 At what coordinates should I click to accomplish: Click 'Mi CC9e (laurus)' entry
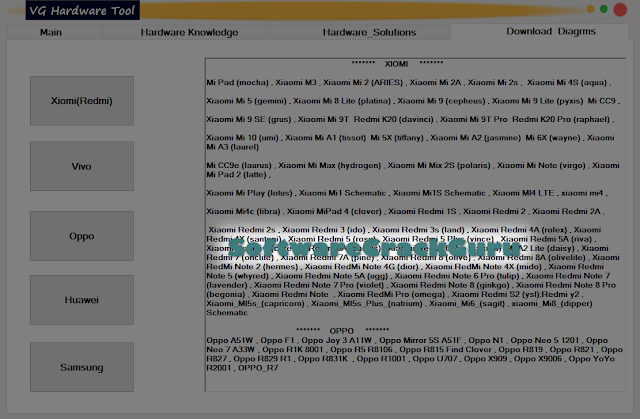[x=239, y=166]
